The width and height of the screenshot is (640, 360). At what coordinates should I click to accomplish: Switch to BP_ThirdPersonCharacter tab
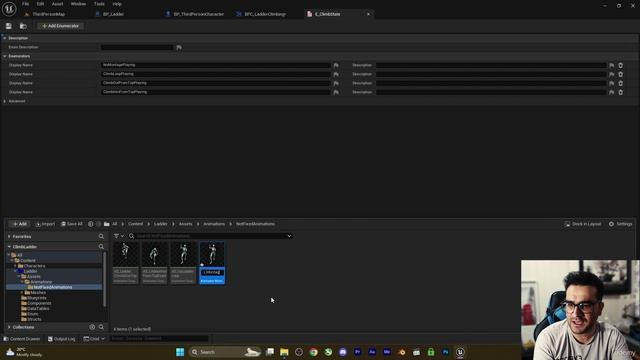pos(198,14)
